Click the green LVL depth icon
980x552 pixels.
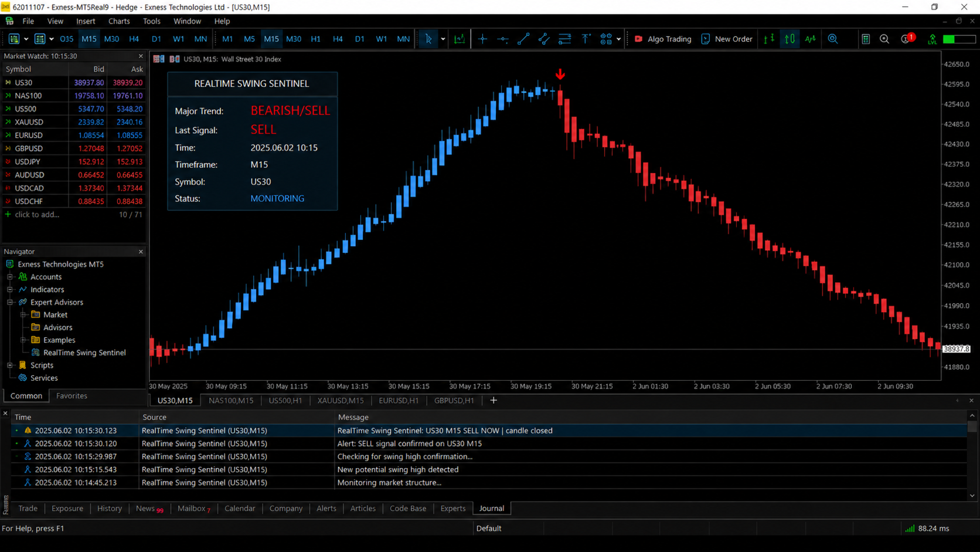(x=933, y=39)
